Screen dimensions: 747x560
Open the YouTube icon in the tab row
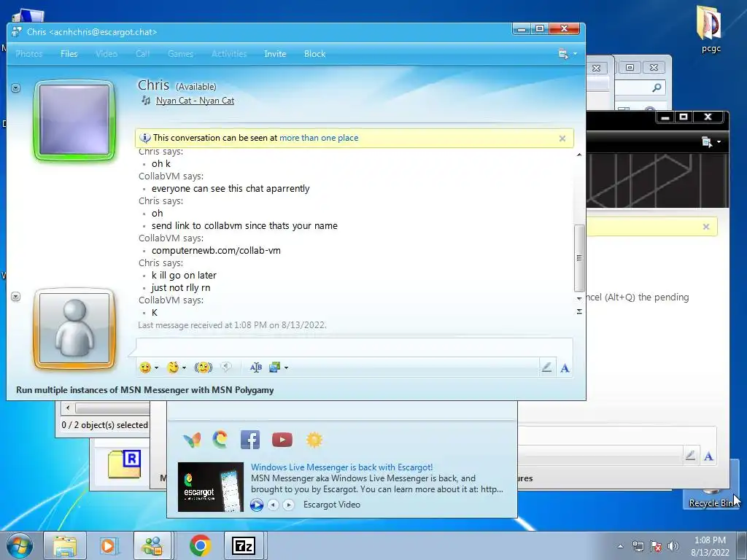(282, 440)
